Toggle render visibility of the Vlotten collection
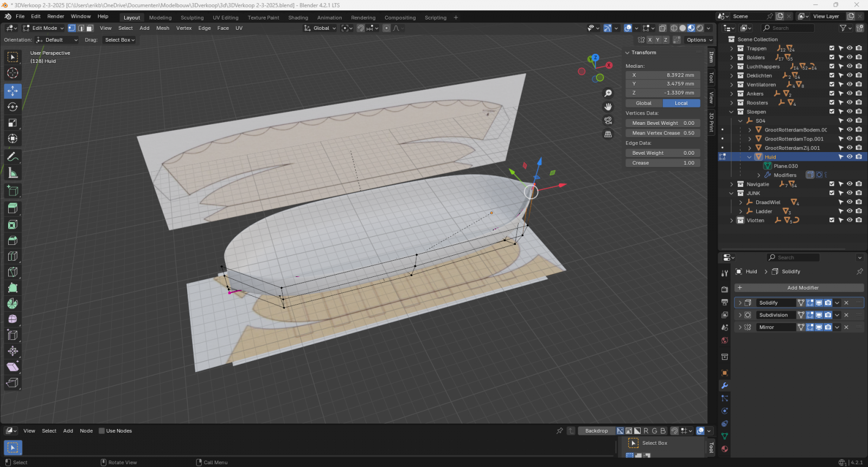Image resolution: width=868 pixels, height=467 pixels. click(859, 220)
